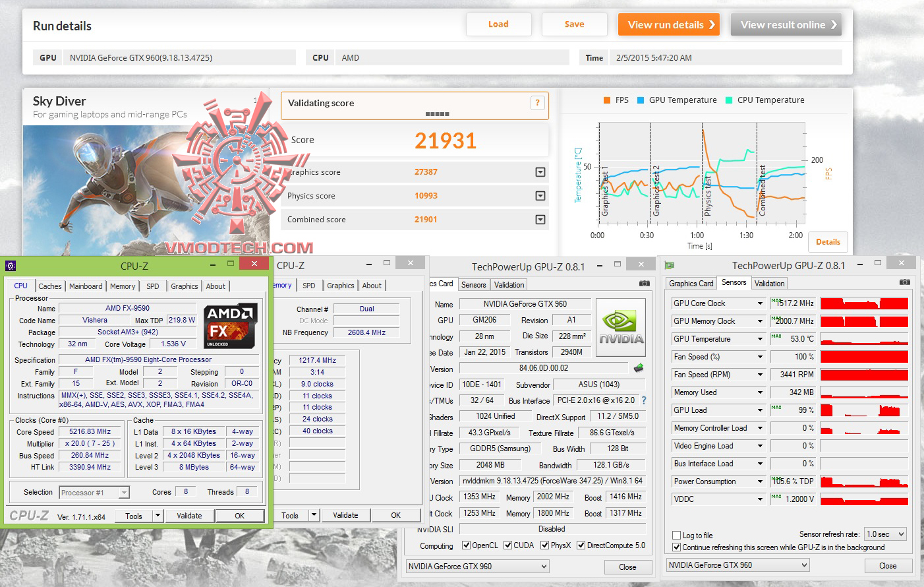The image size is (924, 587).
Task: Open the Fan Speed (%) sensor dropdown
Action: click(760, 357)
